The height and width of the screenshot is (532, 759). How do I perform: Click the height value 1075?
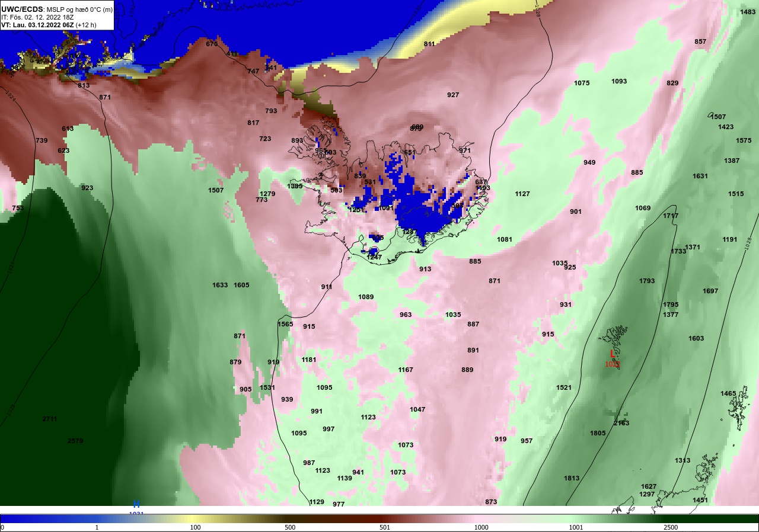point(582,83)
